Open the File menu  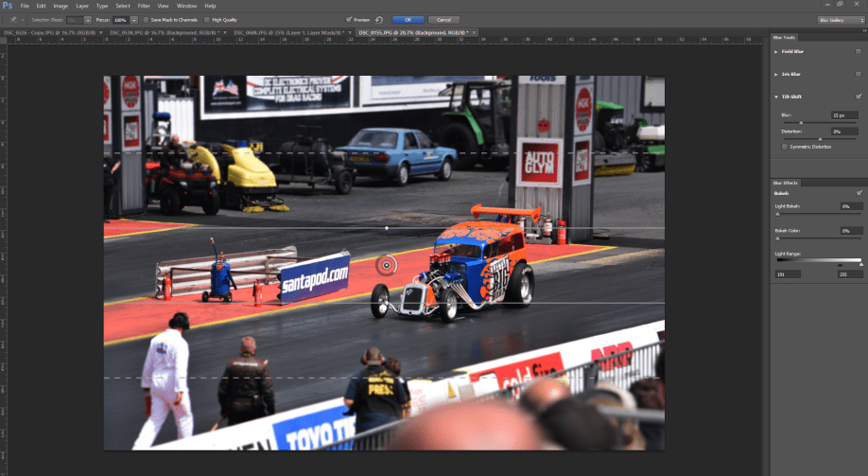(x=25, y=6)
